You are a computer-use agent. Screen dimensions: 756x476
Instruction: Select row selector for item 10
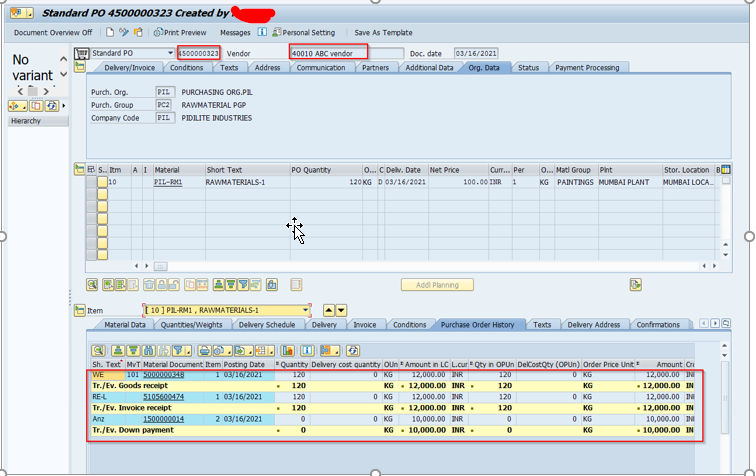coord(91,182)
